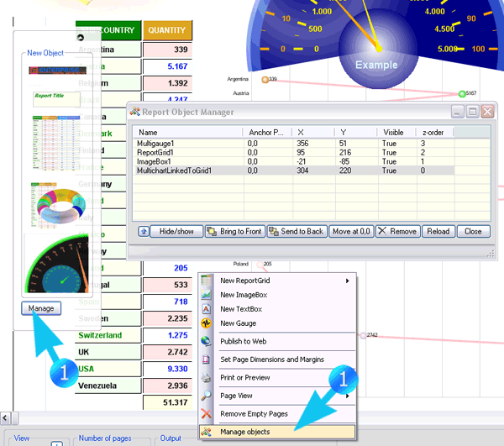
Task: Sort by the Name column header
Action: point(188,133)
